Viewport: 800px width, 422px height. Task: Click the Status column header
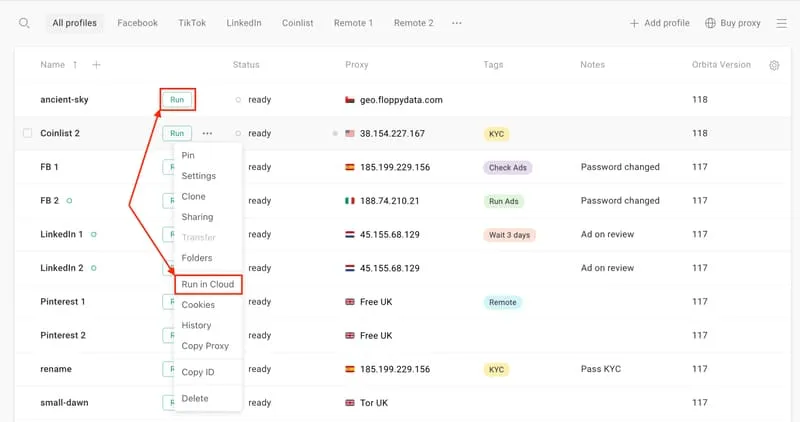point(246,65)
